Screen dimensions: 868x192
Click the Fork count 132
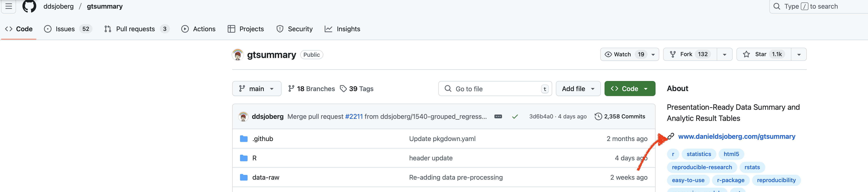[x=703, y=54]
